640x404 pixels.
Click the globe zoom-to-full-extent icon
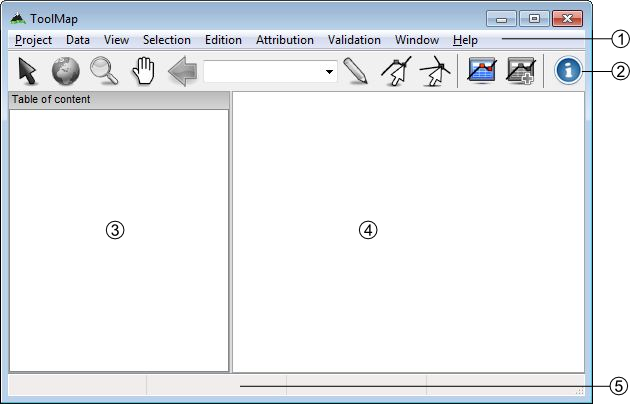[65, 71]
